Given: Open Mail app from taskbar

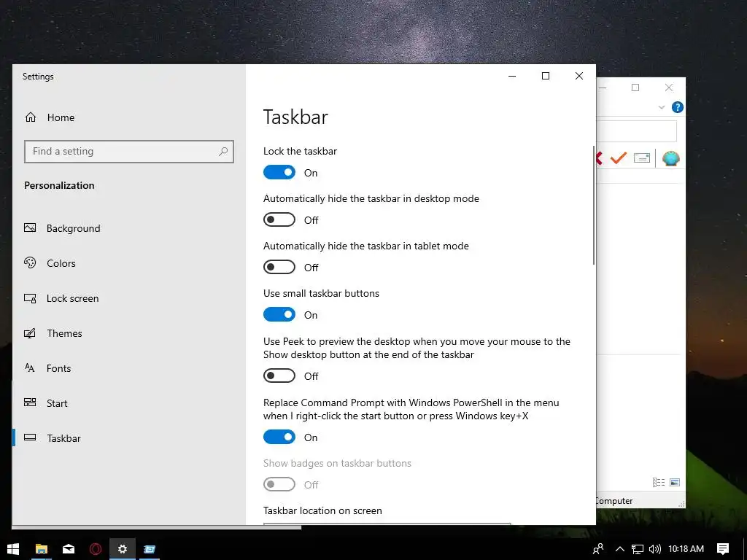Looking at the screenshot, I should pyautogui.click(x=69, y=549).
